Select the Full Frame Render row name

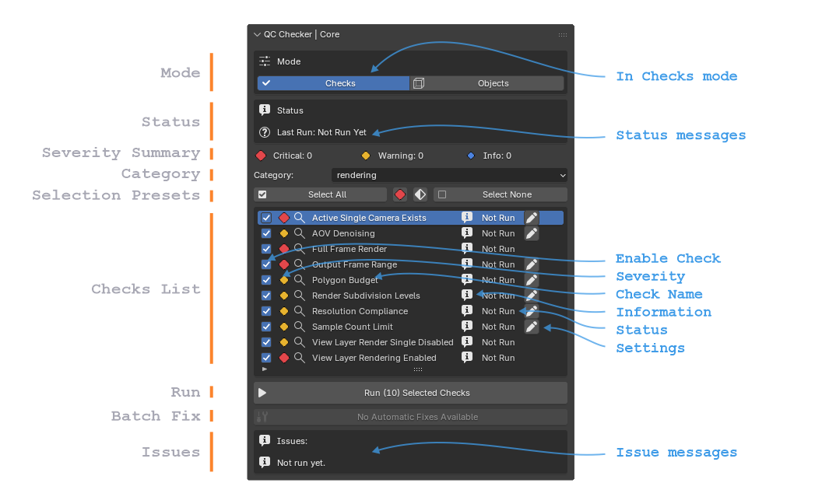pos(350,250)
